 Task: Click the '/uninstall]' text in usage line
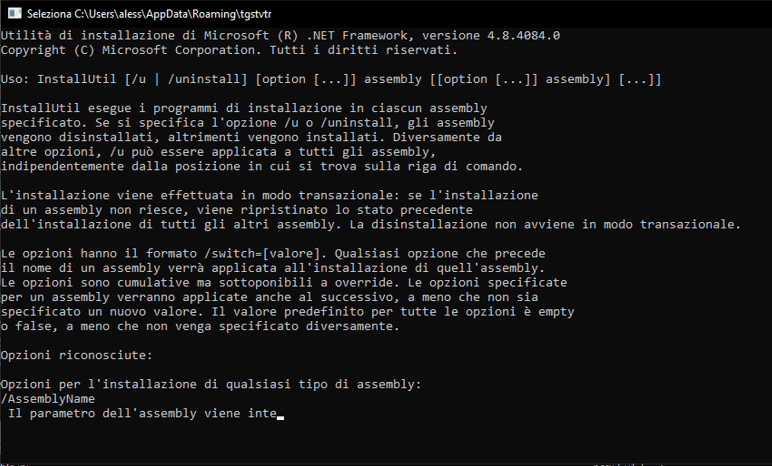pyautogui.click(x=207, y=79)
